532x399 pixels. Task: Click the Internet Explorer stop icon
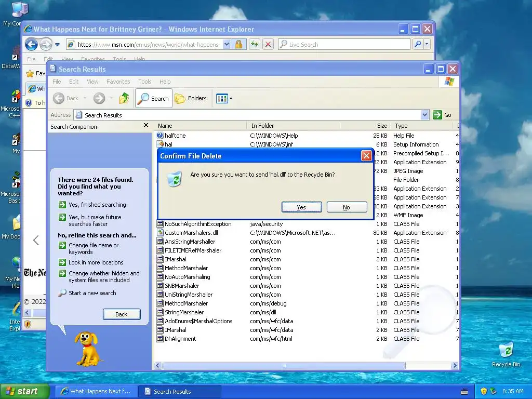pos(268,44)
